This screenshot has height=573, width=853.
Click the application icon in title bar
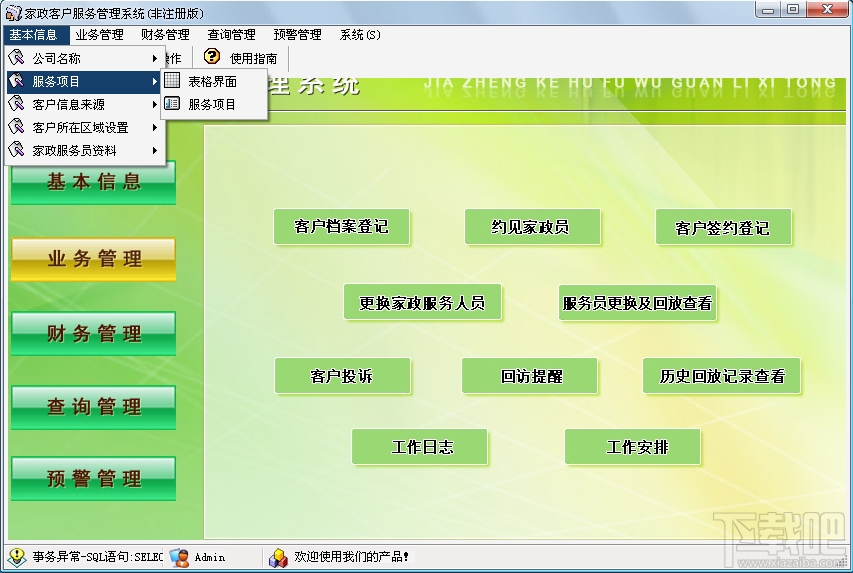click(x=13, y=12)
